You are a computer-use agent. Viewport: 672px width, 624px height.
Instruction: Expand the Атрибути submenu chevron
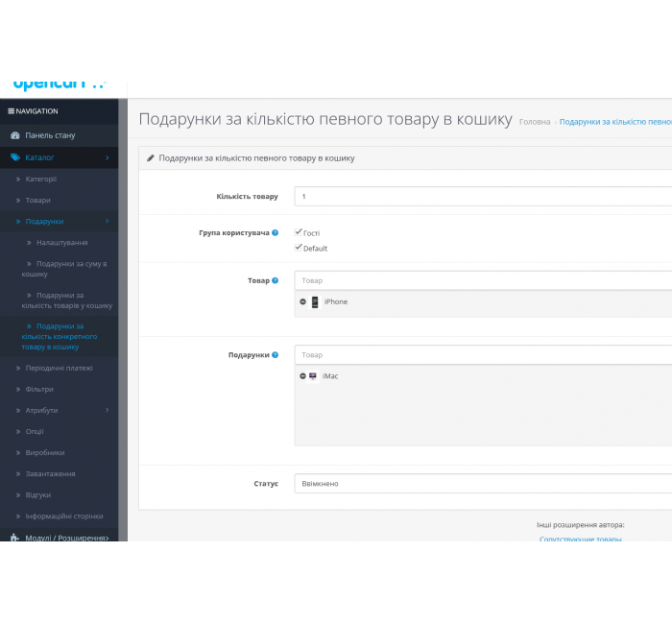pos(108,410)
